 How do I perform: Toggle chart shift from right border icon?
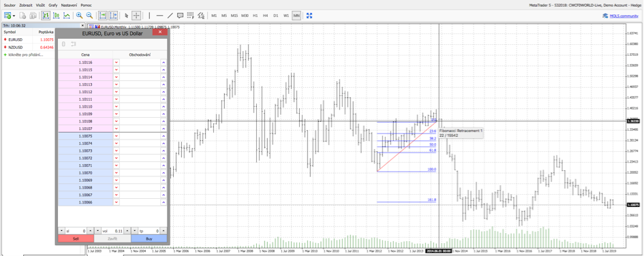113,16
